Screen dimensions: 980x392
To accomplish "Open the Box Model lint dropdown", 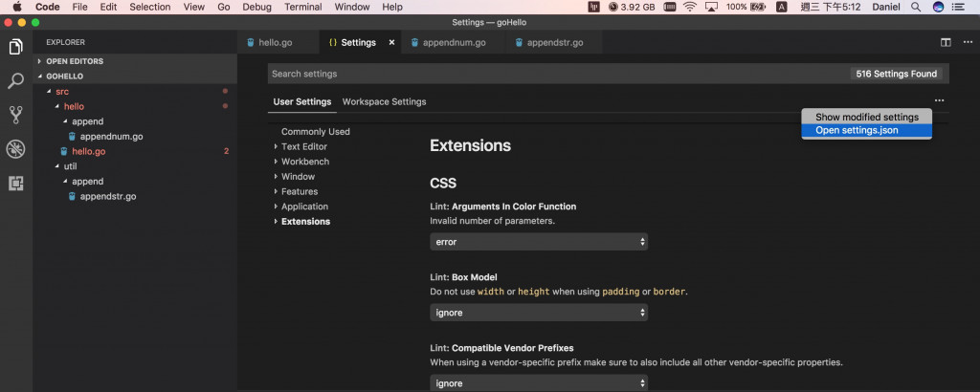I will click(539, 312).
